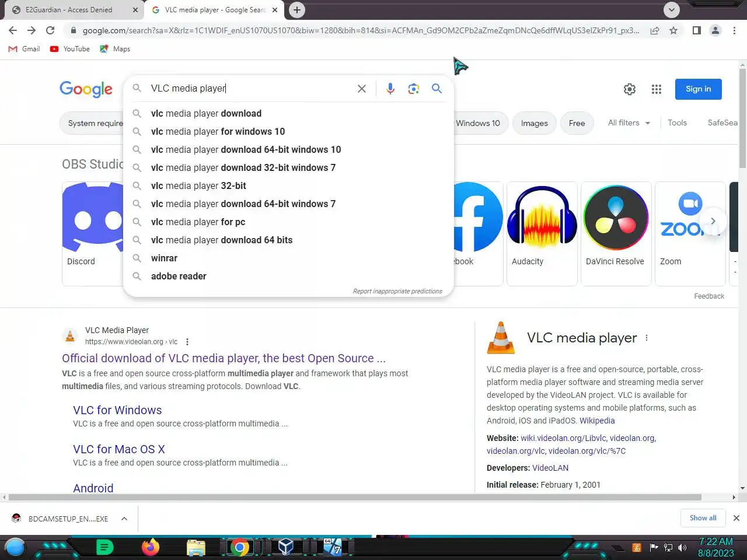Expand the tab search dropdown arrow
This screenshot has height=560, width=747.
tap(672, 10)
